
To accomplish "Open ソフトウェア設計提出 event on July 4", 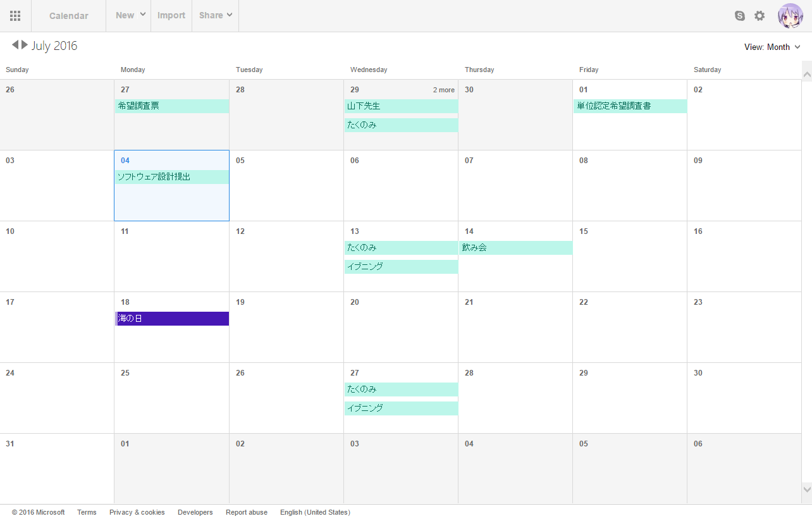I will pos(172,177).
